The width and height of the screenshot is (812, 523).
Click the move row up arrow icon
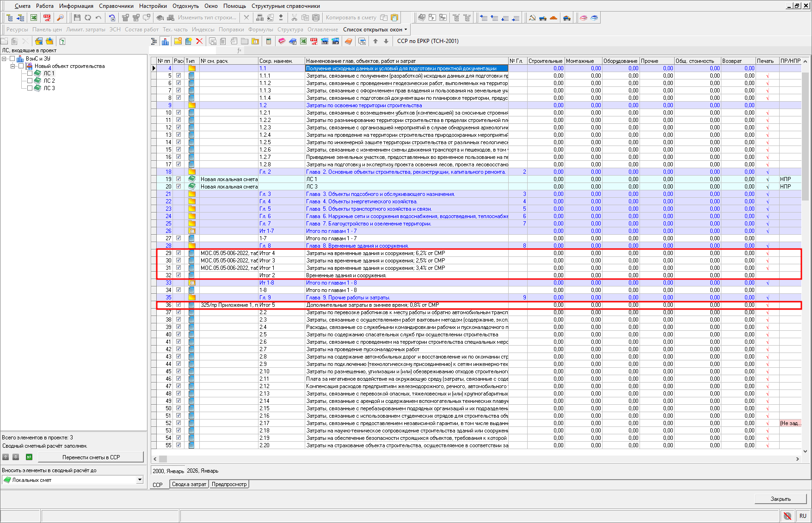pyautogui.click(x=375, y=41)
